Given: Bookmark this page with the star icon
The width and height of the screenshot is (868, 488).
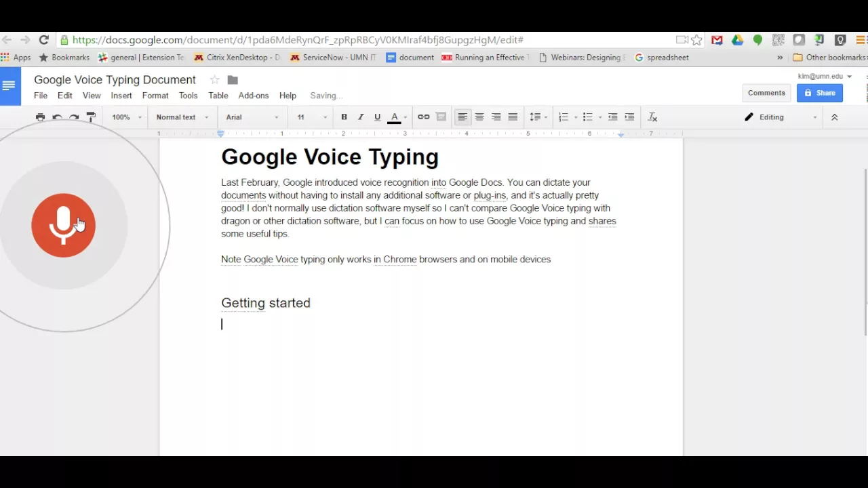Looking at the screenshot, I should click(696, 40).
